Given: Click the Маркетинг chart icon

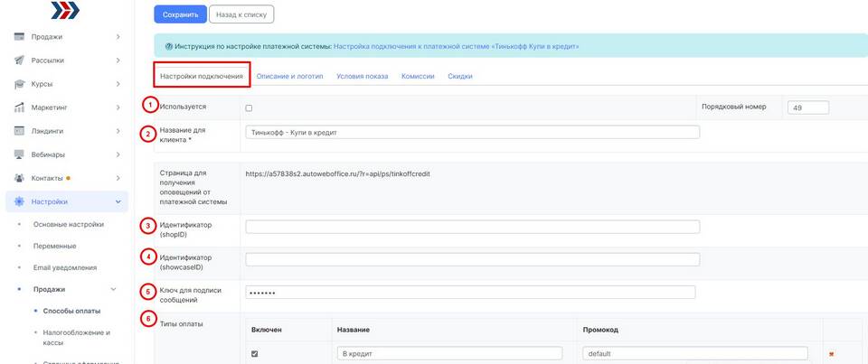Looking at the screenshot, I should [x=19, y=107].
